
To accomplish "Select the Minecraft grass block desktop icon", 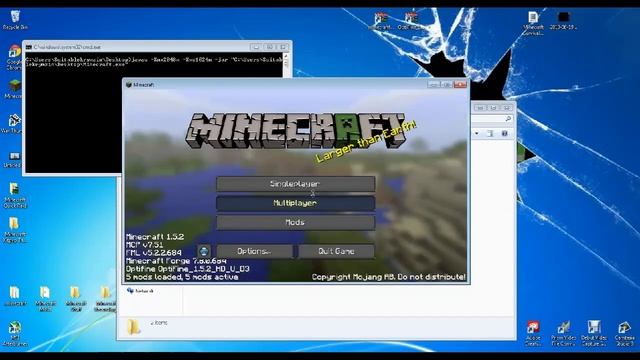I will (14, 89).
